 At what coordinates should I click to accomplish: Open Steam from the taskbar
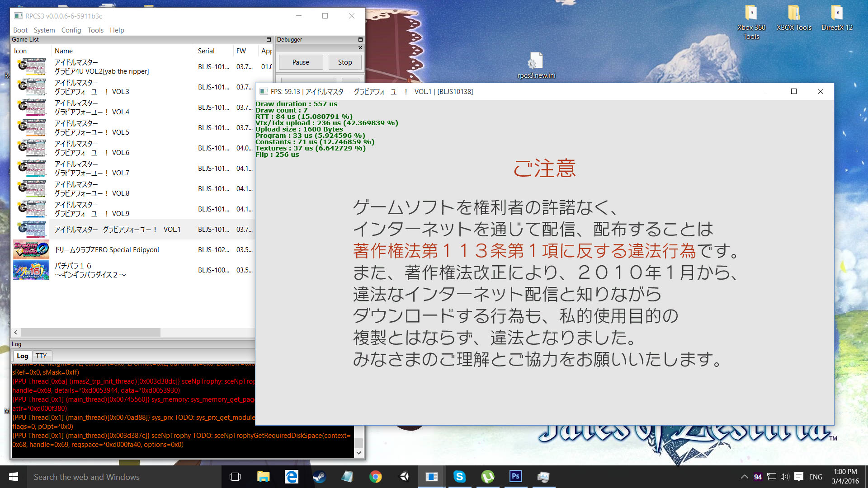pyautogui.click(x=320, y=477)
